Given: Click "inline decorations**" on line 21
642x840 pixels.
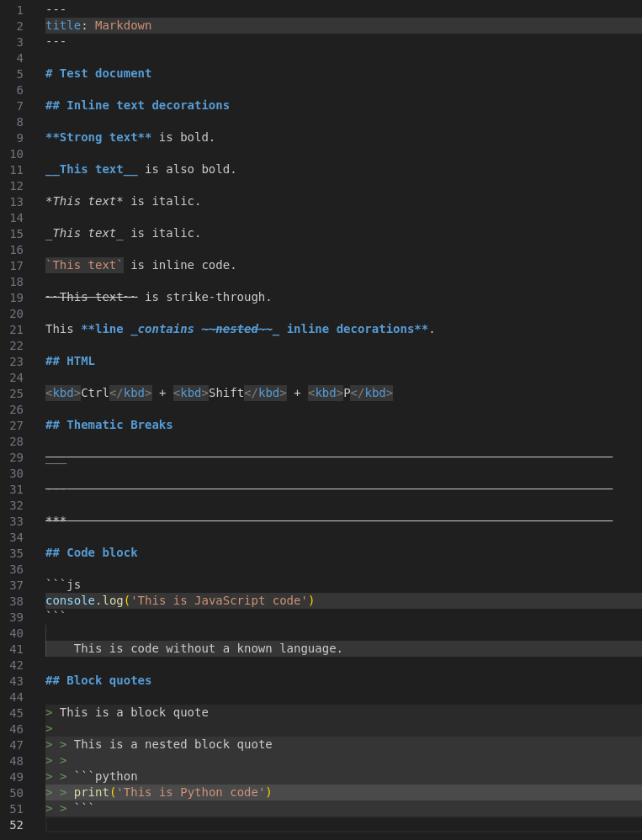Looking at the screenshot, I should [358, 329].
